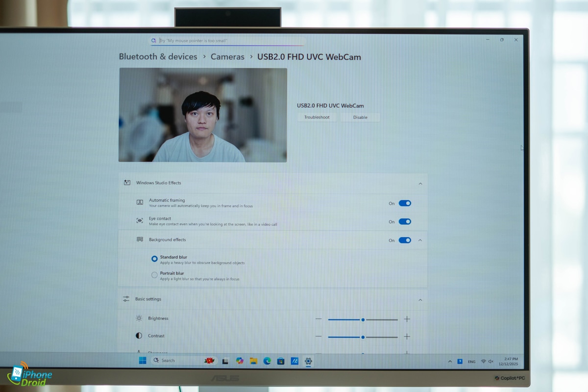Collapse the Background effects options chevron

pos(420,240)
